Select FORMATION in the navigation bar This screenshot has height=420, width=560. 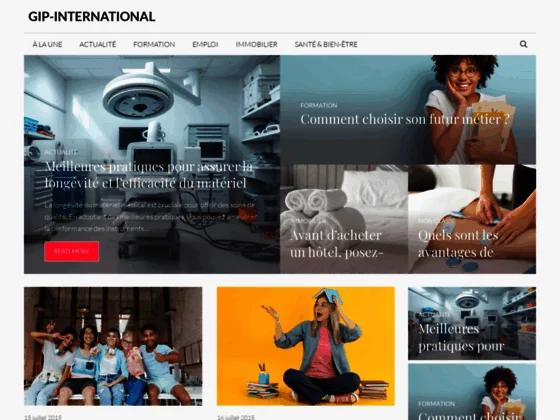(x=154, y=44)
